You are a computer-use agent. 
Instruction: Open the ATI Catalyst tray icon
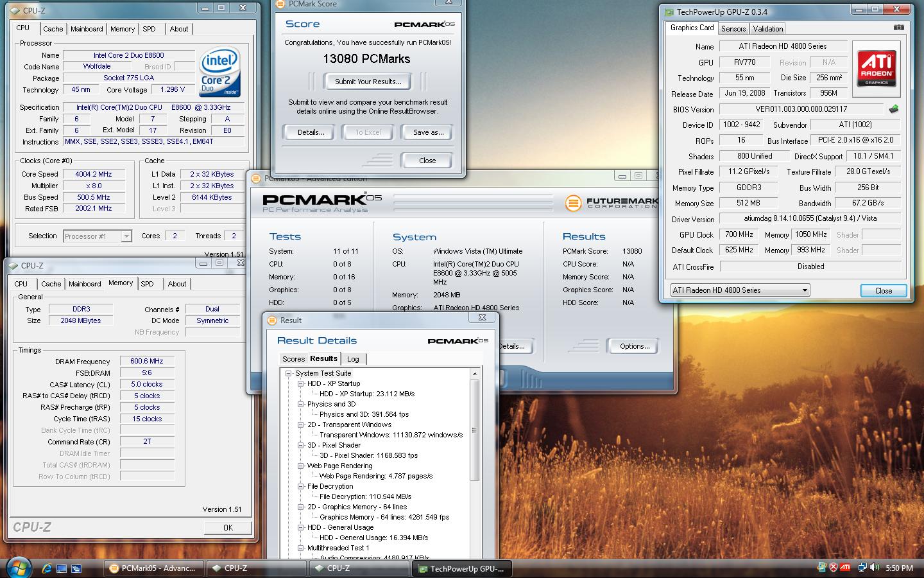846,568
